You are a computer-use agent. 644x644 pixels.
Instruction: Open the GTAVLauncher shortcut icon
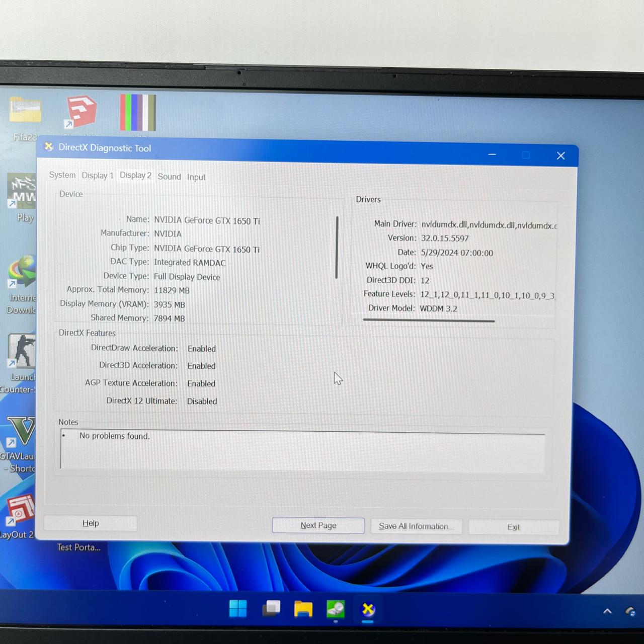click(21, 432)
